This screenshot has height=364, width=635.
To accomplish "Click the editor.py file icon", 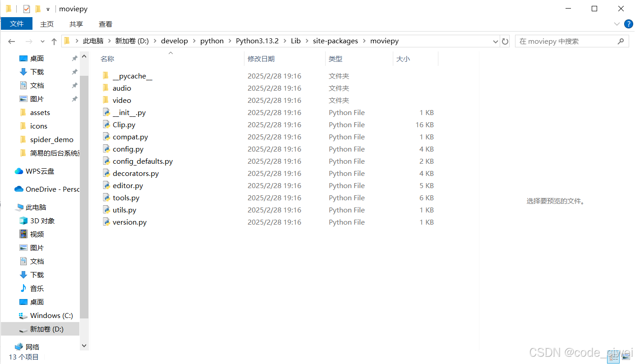I will (x=106, y=185).
